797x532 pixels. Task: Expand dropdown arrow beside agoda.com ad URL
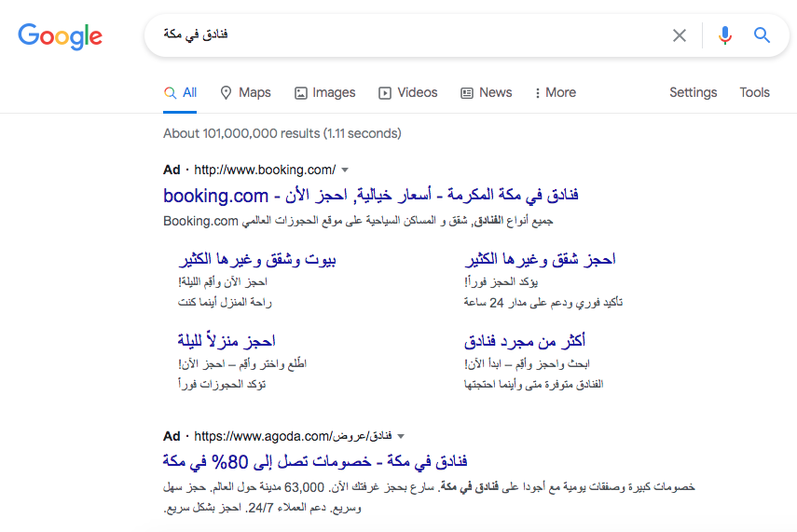click(x=401, y=436)
